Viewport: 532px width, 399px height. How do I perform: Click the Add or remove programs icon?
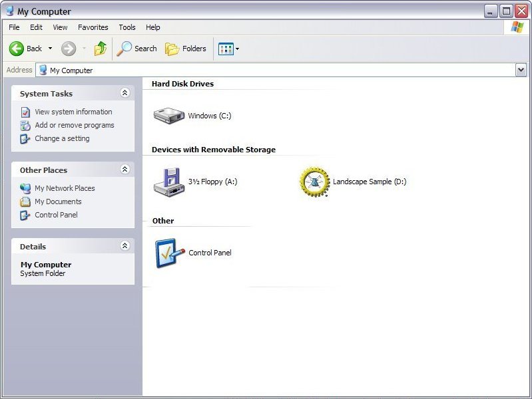[x=25, y=126]
